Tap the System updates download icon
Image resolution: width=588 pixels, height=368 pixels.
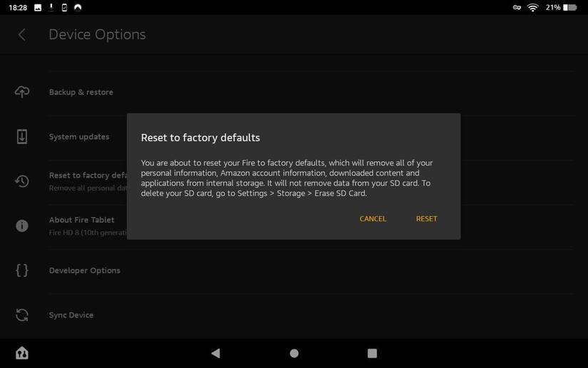[22, 137]
